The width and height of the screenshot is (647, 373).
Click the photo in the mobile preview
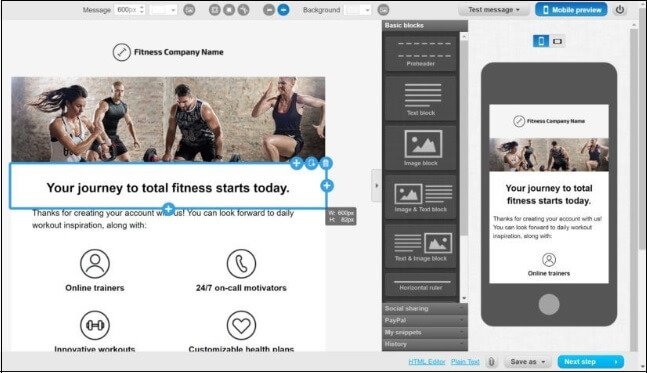point(549,155)
